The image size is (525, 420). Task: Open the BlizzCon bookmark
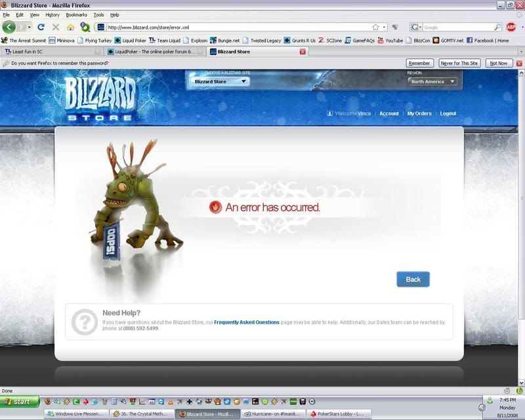[x=418, y=41]
